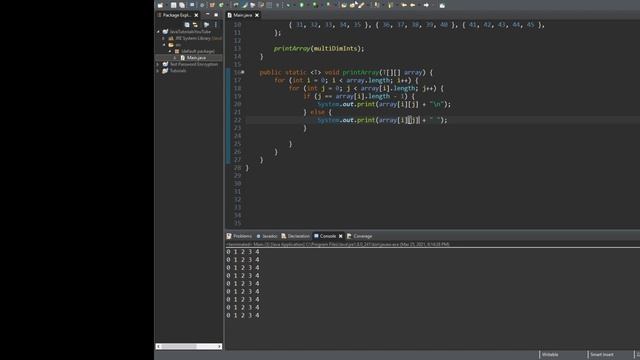Viewport: 640px width, 360px height.
Task: Click the Collapse All icon in Package Explorer
Action: click(187, 24)
